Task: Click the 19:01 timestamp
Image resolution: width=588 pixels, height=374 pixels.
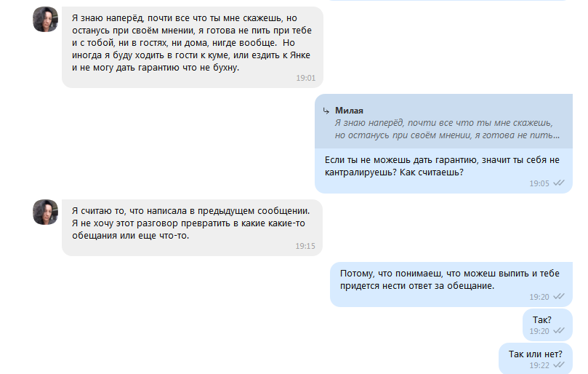Action: pyautogui.click(x=305, y=78)
